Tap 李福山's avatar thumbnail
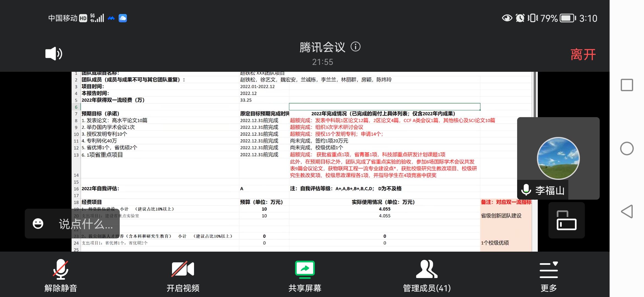The width and height of the screenshot is (644, 297). [558, 158]
